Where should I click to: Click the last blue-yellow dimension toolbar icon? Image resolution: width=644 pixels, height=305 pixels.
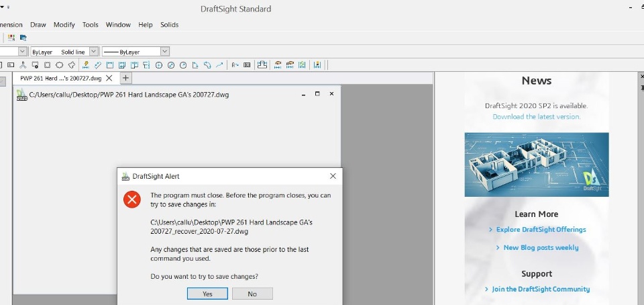(317, 65)
